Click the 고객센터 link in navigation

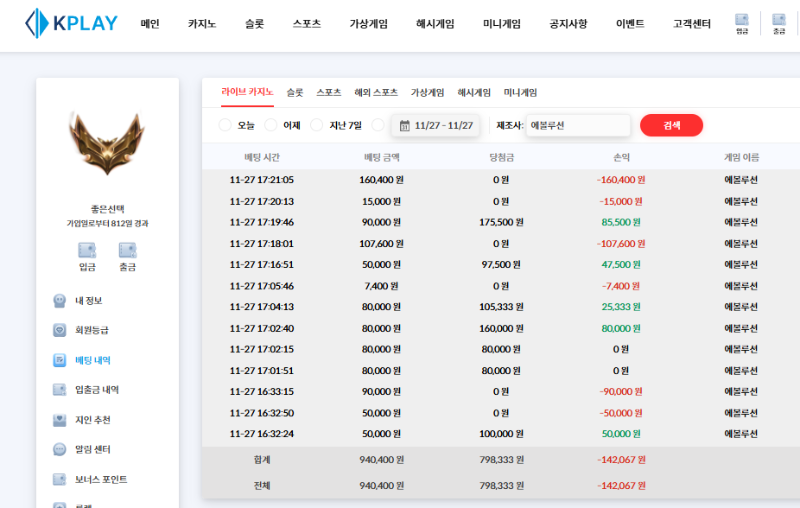click(690, 23)
